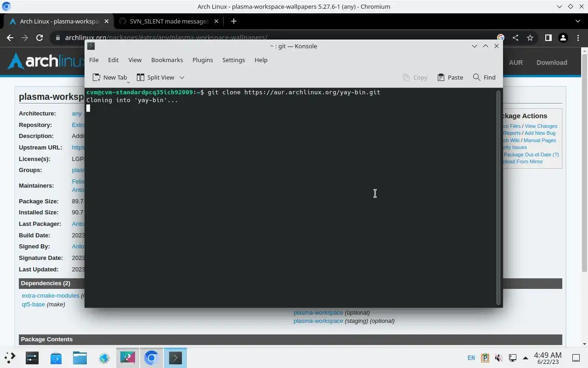Switch to the SVN_SILENT made messages tab
The height and width of the screenshot is (368, 588).
[x=168, y=21]
